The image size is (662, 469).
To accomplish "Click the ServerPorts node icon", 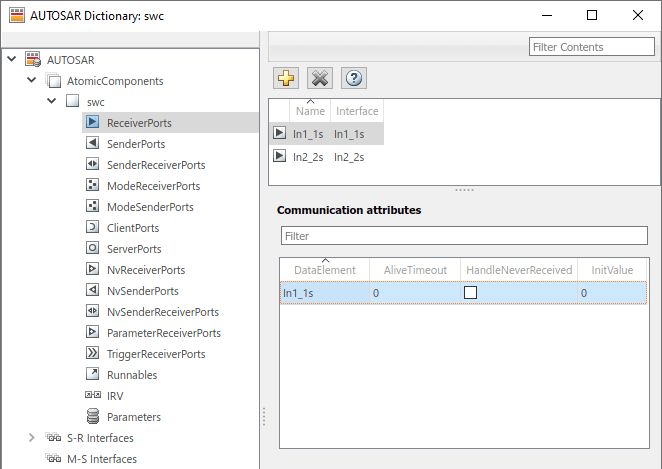I will (92, 249).
